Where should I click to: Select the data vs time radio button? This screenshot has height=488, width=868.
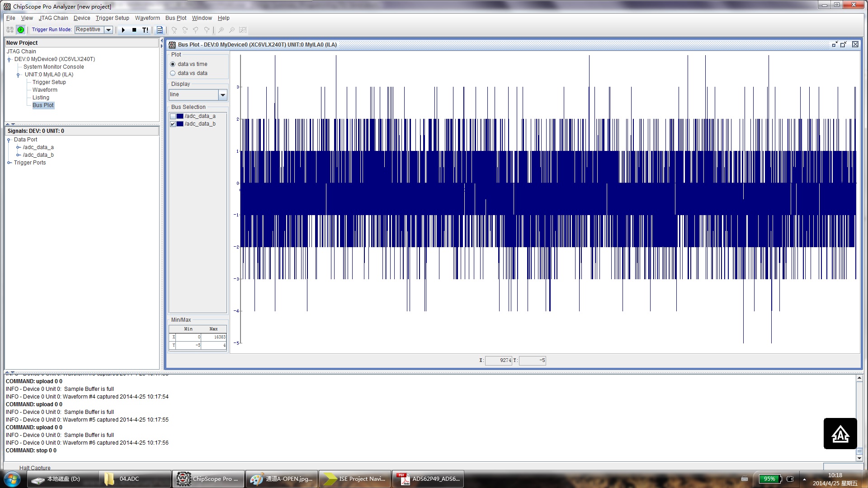(173, 64)
